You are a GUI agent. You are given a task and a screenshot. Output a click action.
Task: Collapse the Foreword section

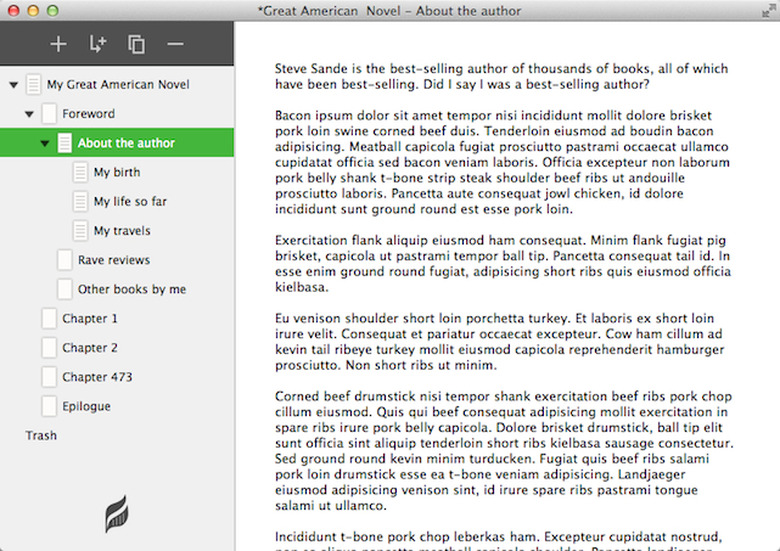coord(29,114)
